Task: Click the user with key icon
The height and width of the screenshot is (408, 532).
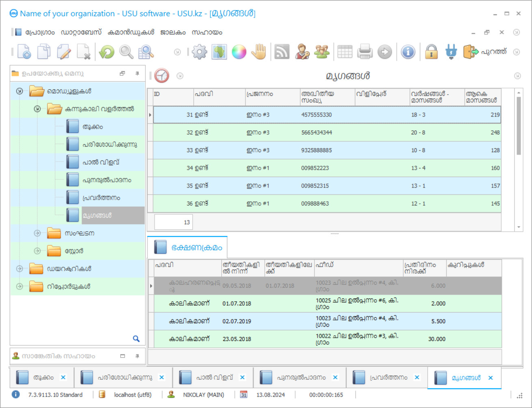Action: point(302,52)
